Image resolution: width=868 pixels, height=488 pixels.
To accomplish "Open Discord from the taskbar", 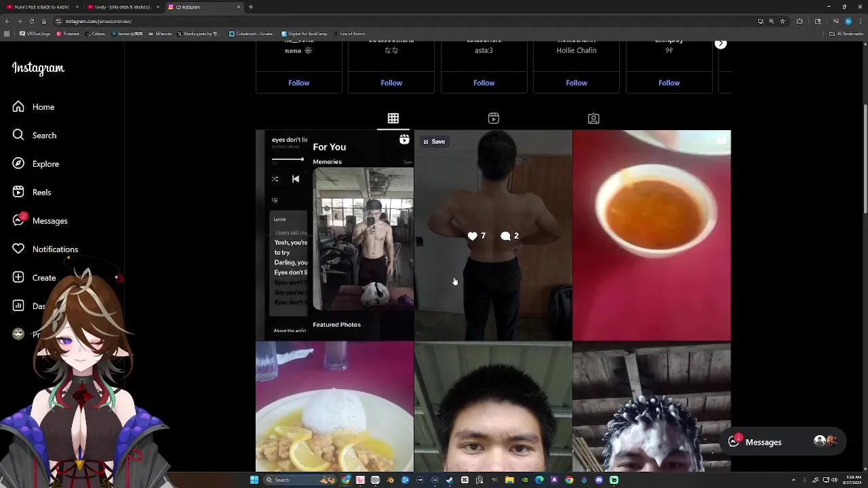I will (x=599, y=480).
